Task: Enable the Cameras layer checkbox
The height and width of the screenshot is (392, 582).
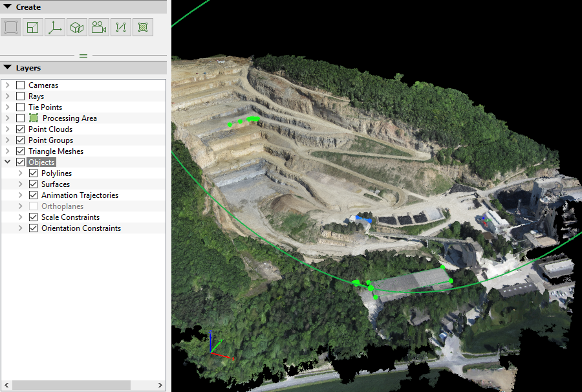Action: point(20,85)
